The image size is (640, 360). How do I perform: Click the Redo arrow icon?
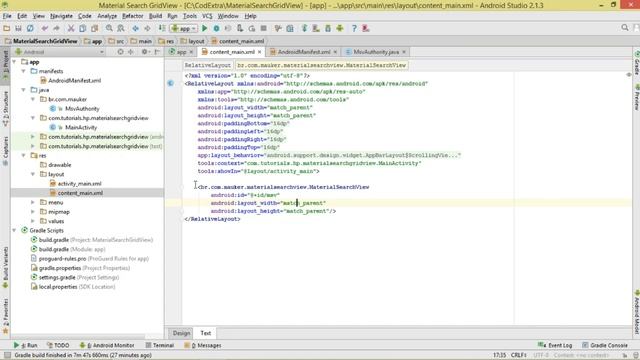pyautogui.click(x=56, y=28)
